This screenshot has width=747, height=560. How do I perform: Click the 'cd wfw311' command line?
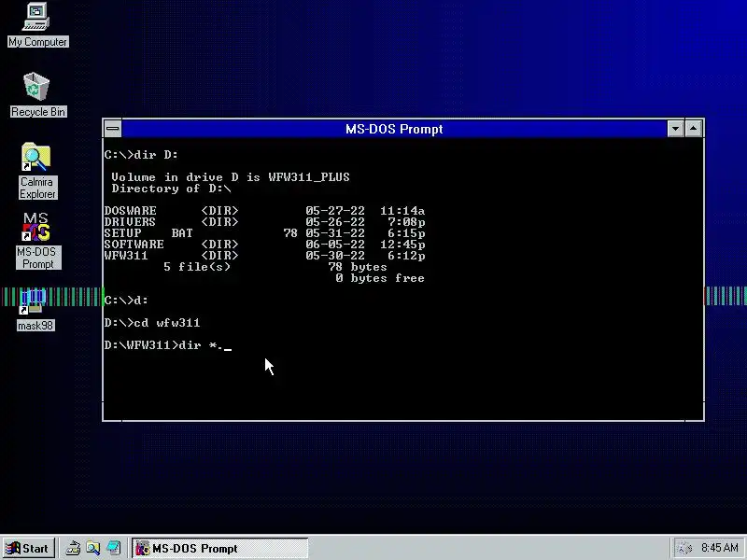click(152, 323)
